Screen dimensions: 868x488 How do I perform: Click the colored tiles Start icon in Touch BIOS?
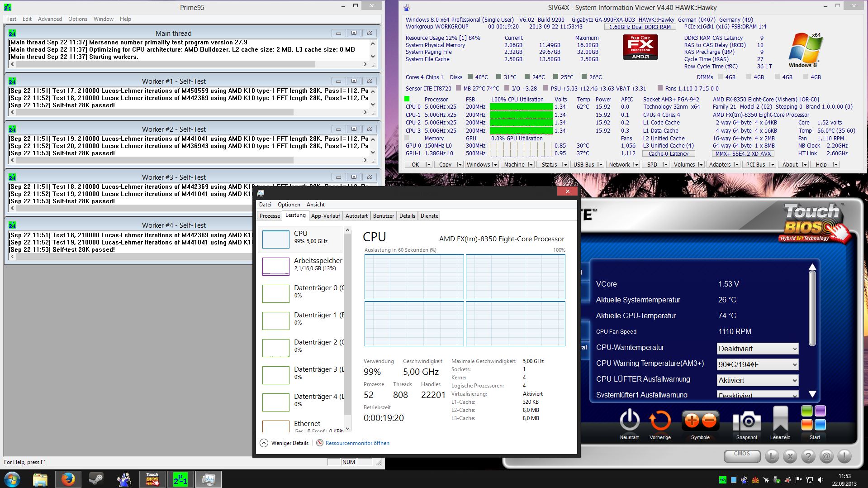tap(814, 417)
